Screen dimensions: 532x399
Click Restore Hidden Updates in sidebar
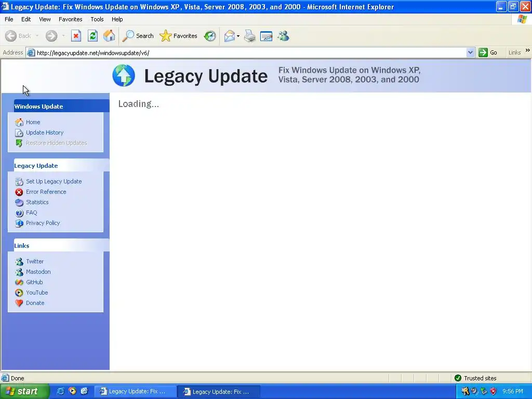[56, 143]
